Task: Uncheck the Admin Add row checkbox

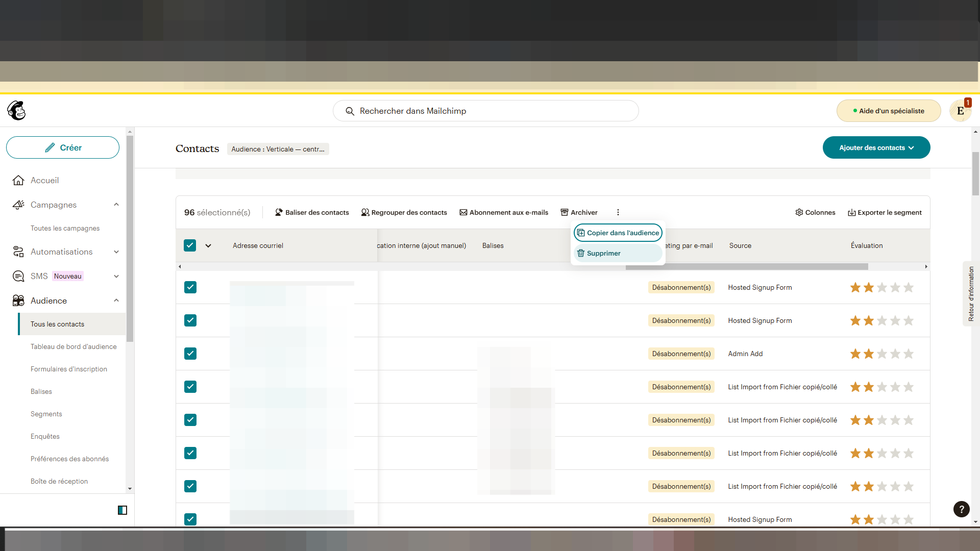Action: coord(190,354)
